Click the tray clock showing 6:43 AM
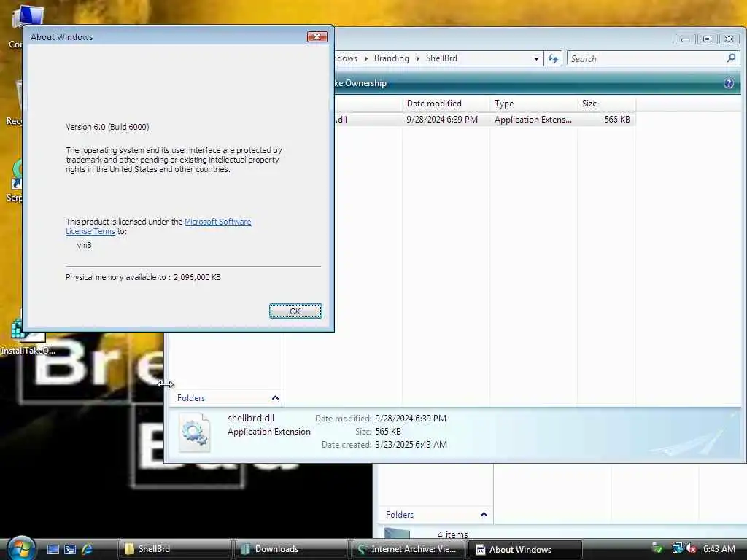The width and height of the screenshot is (747, 560). coord(719,548)
